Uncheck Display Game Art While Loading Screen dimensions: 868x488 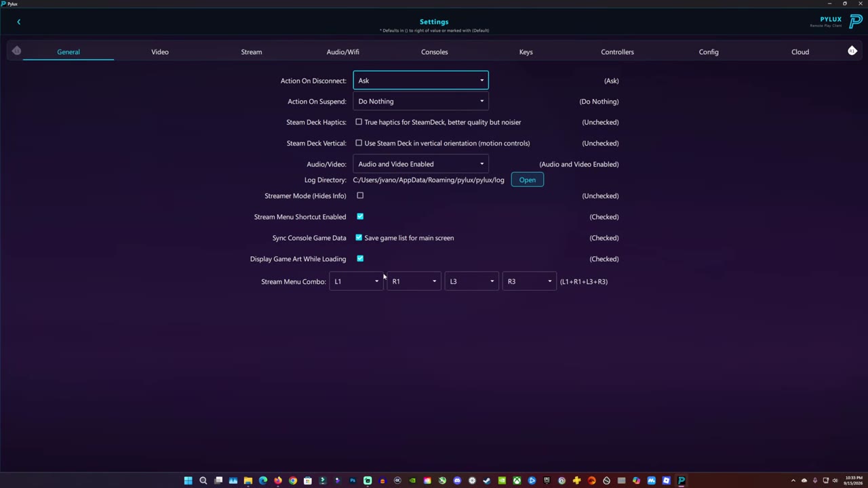(360, 259)
